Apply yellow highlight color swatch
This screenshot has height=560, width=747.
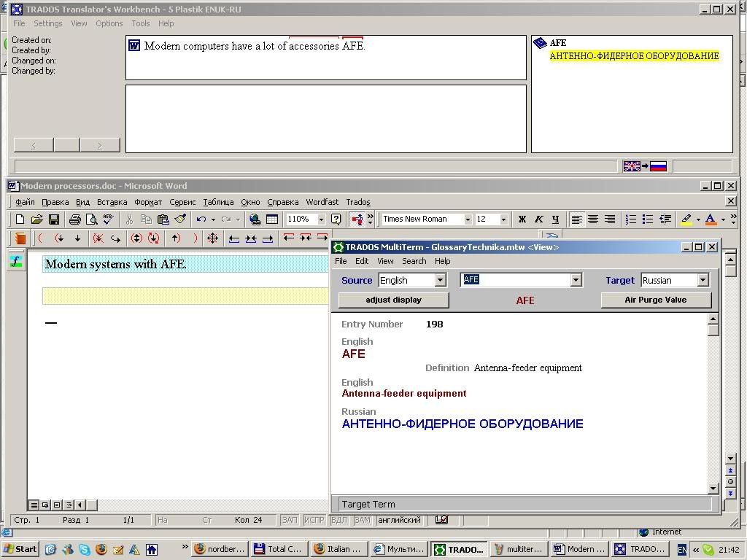pyautogui.click(x=686, y=219)
